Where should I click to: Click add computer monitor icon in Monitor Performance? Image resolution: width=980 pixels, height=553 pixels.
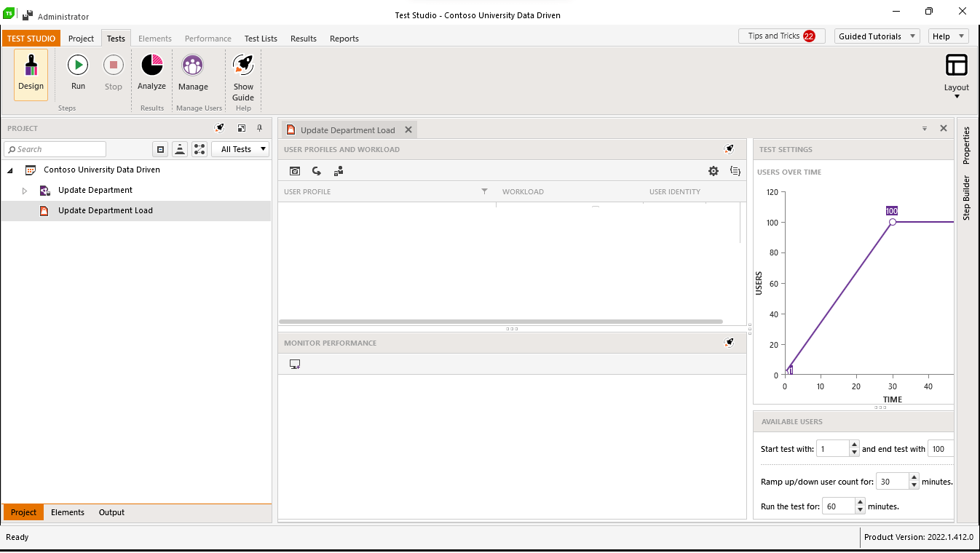point(295,364)
